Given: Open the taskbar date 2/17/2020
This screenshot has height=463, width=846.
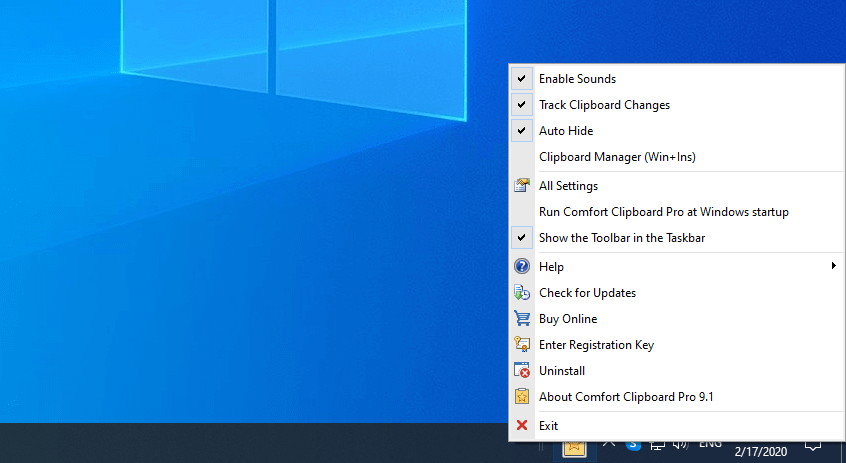Looking at the screenshot, I should pyautogui.click(x=761, y=451).
